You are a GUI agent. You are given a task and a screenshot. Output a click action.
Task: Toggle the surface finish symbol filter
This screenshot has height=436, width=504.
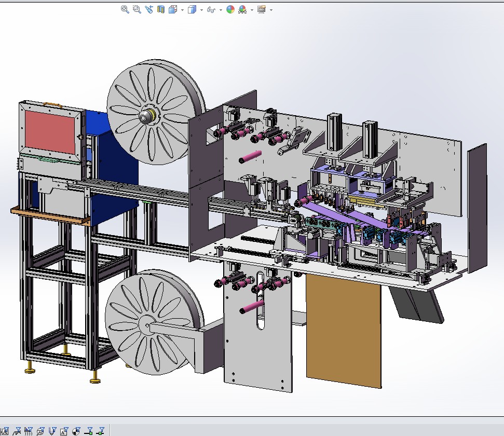[x=18, y=431]
